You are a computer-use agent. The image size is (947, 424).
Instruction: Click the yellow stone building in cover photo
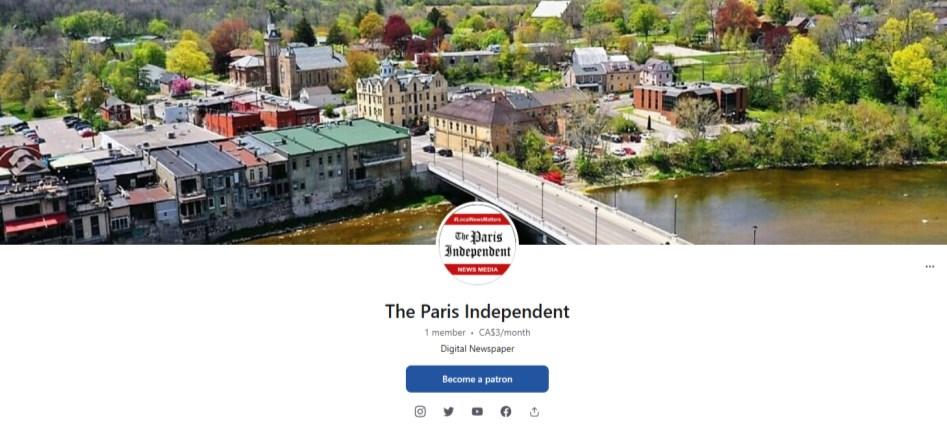point(402,97)
